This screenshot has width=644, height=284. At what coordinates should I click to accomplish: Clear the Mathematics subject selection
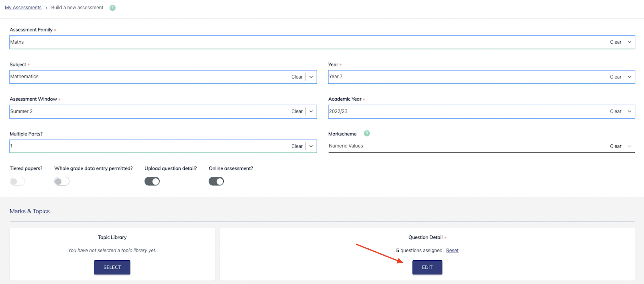coord(297,77)
